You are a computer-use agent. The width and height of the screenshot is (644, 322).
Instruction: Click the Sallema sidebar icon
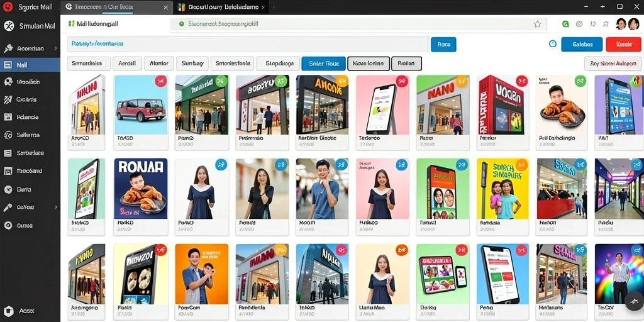8,135
